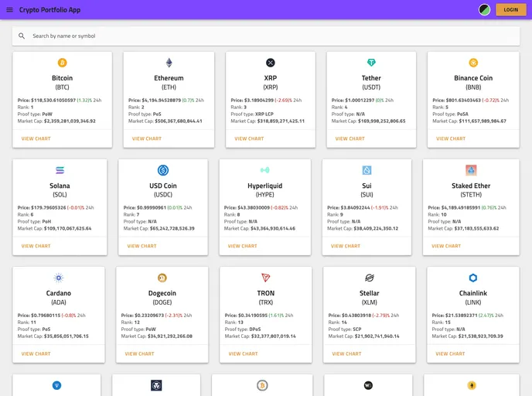Click the (DOGE) symbol text
The image size is (532, 396).
(162, 302)
